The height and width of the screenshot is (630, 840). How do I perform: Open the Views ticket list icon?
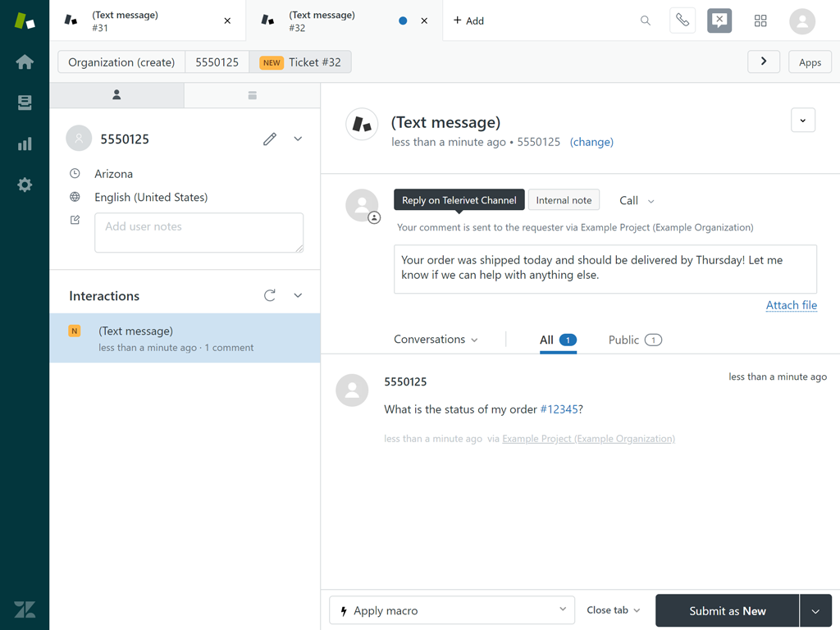click(25, 103)
